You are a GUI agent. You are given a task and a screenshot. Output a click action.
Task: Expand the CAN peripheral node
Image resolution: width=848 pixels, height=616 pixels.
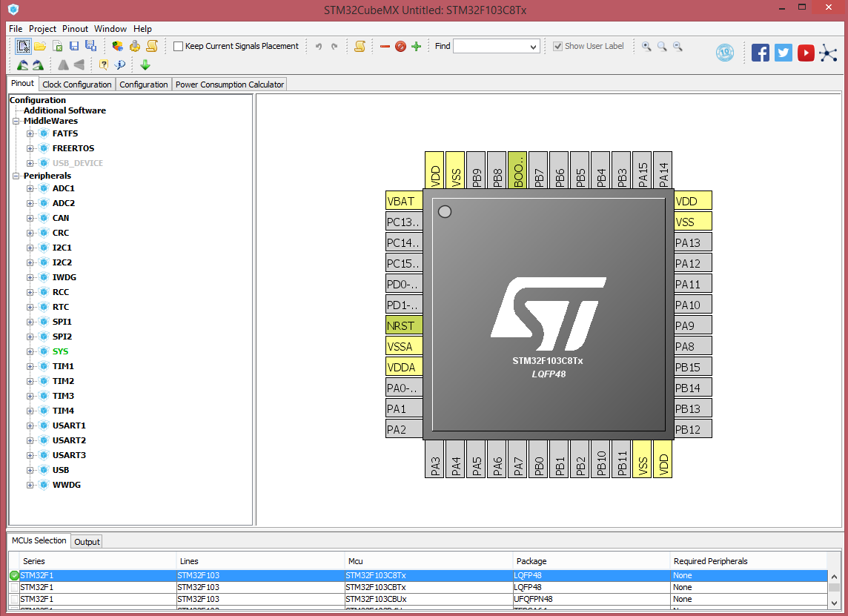(30, 219)
